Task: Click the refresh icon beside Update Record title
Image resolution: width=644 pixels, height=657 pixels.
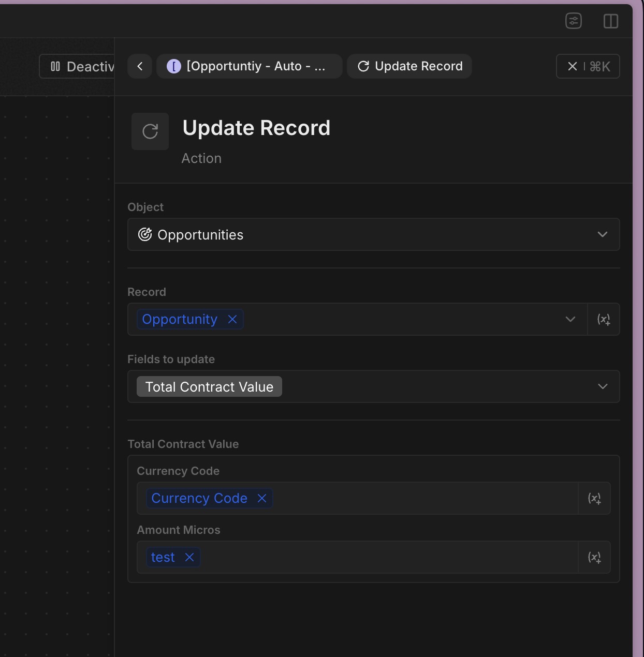Action: coord(150,131)
